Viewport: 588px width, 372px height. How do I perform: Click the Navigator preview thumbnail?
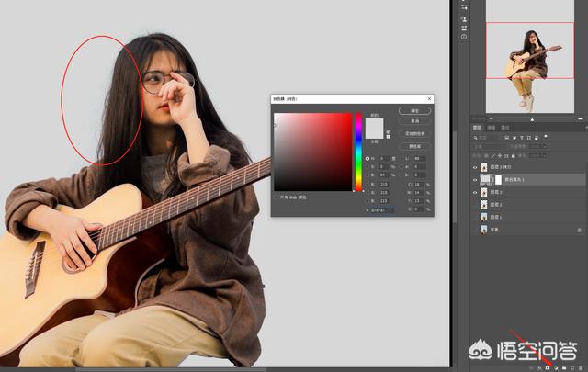530,56
